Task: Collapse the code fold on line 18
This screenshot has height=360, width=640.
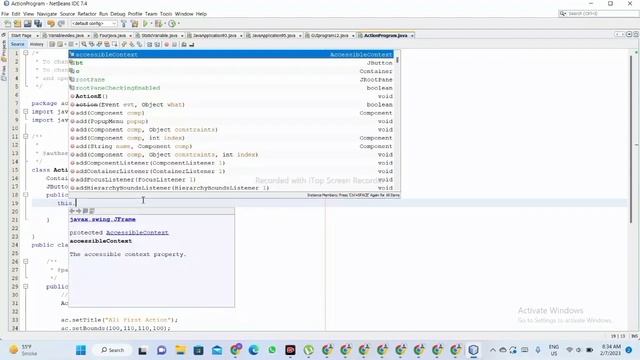Action: click(x=25, y=195)
